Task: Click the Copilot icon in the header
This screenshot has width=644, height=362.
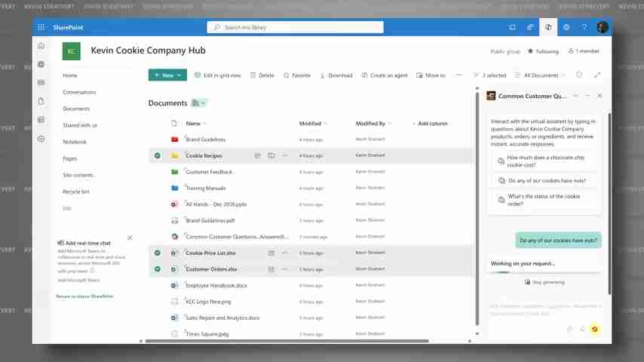Action: pyautogui.click(x=548, y=27)
